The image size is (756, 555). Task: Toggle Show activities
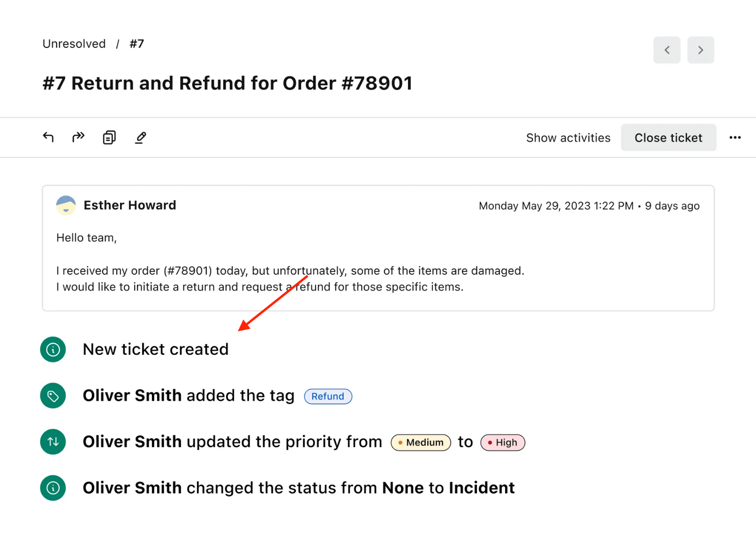click(568, 137)
